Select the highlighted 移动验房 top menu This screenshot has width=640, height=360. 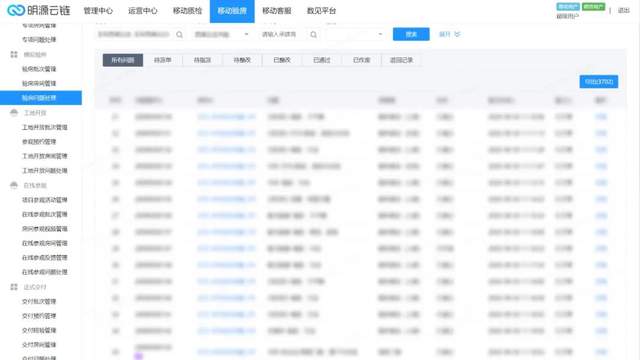pos(232,11)
